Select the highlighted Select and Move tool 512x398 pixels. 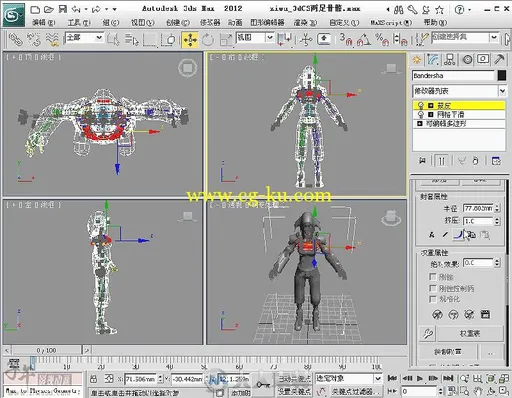tap(190, 40)
